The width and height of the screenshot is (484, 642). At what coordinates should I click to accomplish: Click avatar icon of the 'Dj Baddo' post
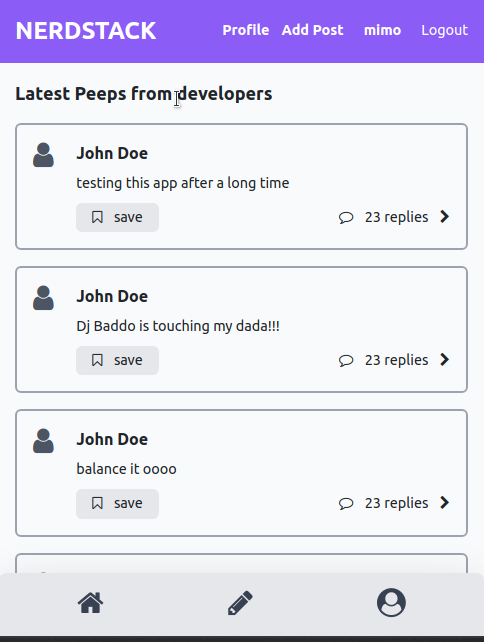coord(43,298)
